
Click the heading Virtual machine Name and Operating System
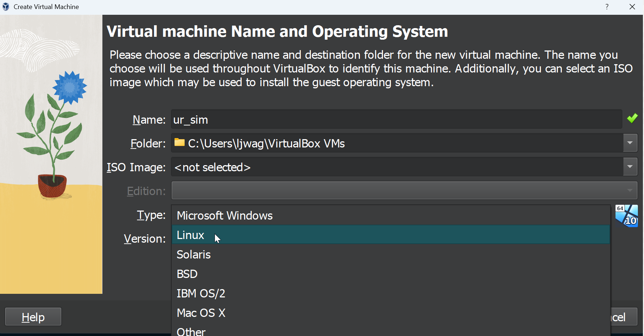277,31
